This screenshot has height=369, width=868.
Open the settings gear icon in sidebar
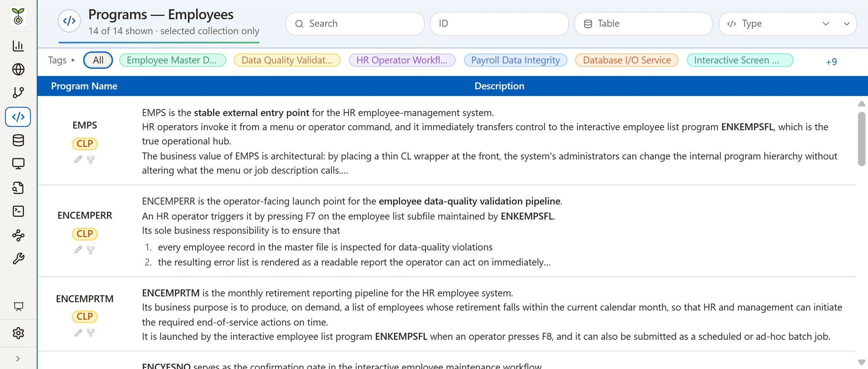pyautogui.click(x=18, y=333)
